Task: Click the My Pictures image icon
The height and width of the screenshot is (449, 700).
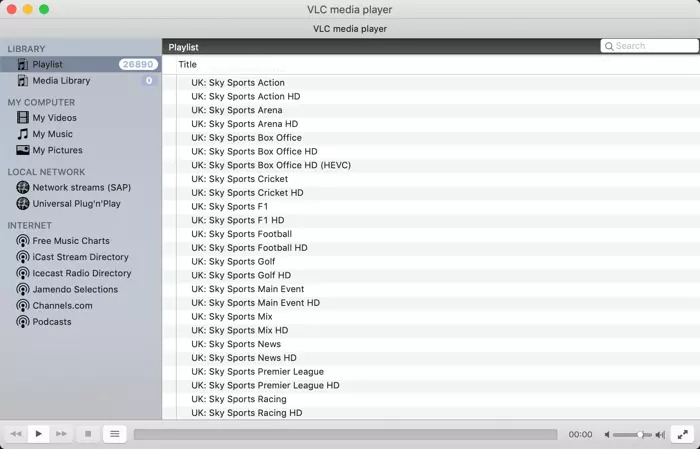Action: pyautogui.click(x=22, y=150)
